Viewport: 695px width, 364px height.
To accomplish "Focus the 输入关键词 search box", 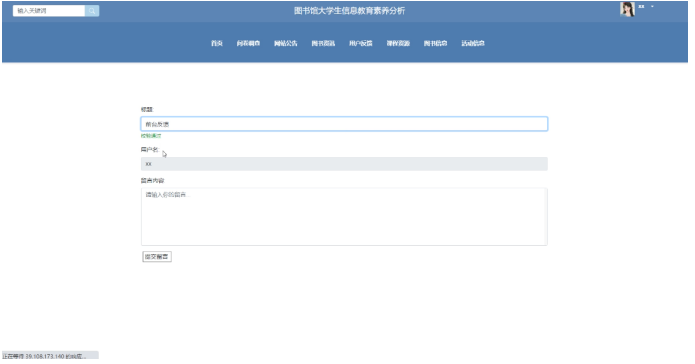I will point(49,11).
